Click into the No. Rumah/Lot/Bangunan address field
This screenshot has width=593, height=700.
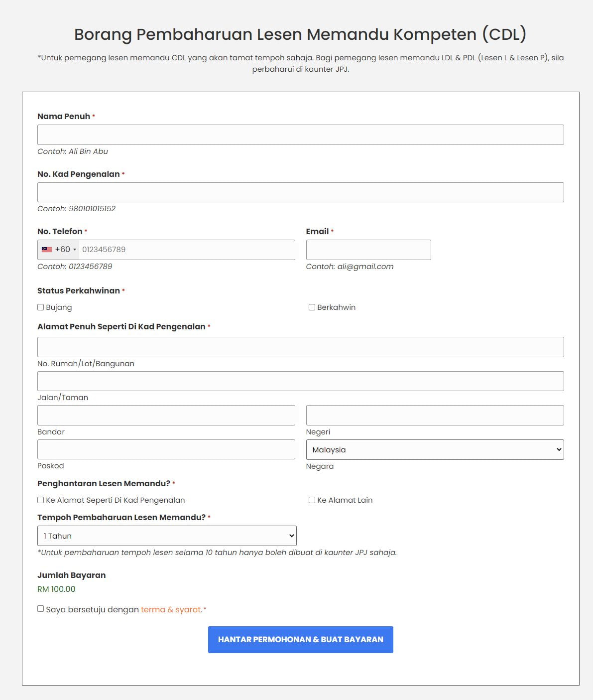301,346
